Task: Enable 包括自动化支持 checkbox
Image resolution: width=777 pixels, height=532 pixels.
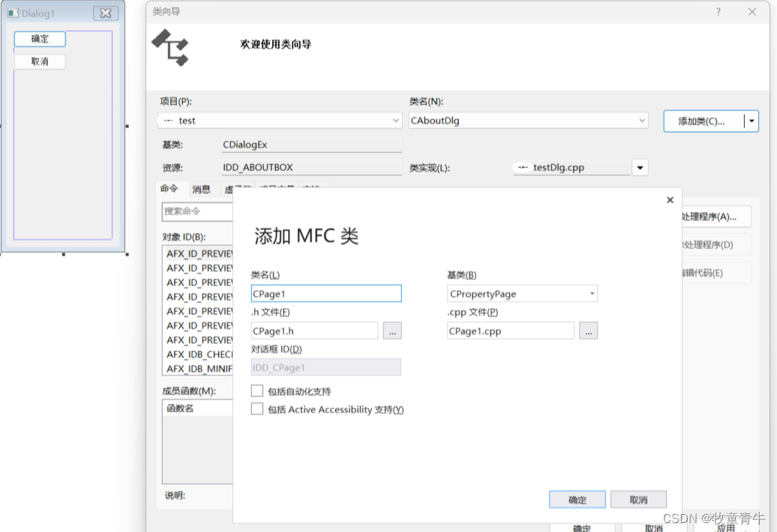Action: coord(256,391)
